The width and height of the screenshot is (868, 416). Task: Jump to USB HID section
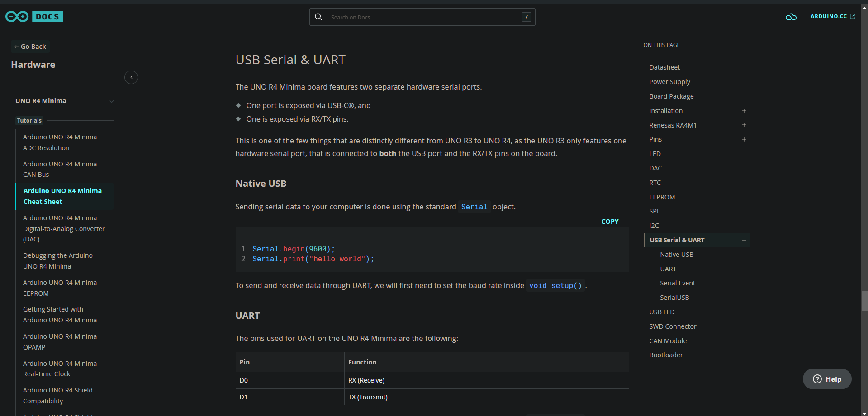click(x=662, y=312)
